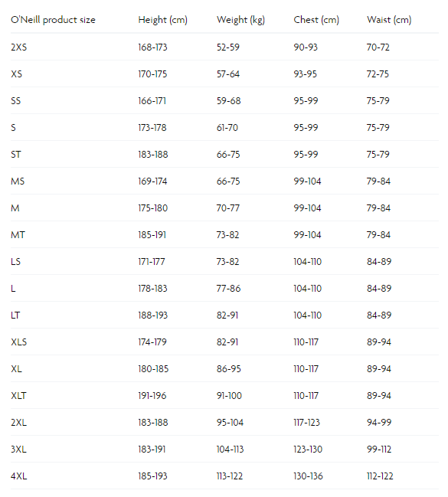Screen dimensions: 448x497
Task: Click the MS size label
Action: tap(18, 181)
